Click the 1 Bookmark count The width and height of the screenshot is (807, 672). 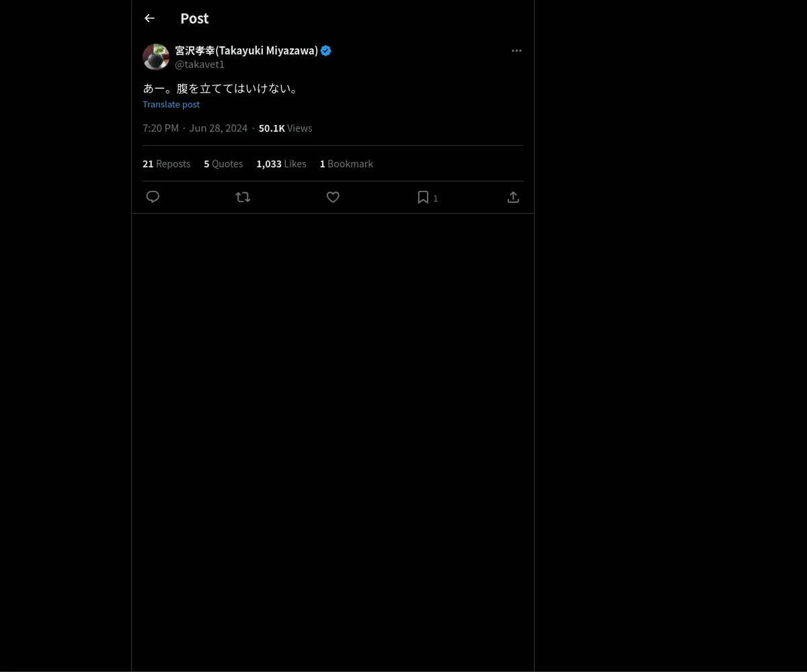click(346, 163)
